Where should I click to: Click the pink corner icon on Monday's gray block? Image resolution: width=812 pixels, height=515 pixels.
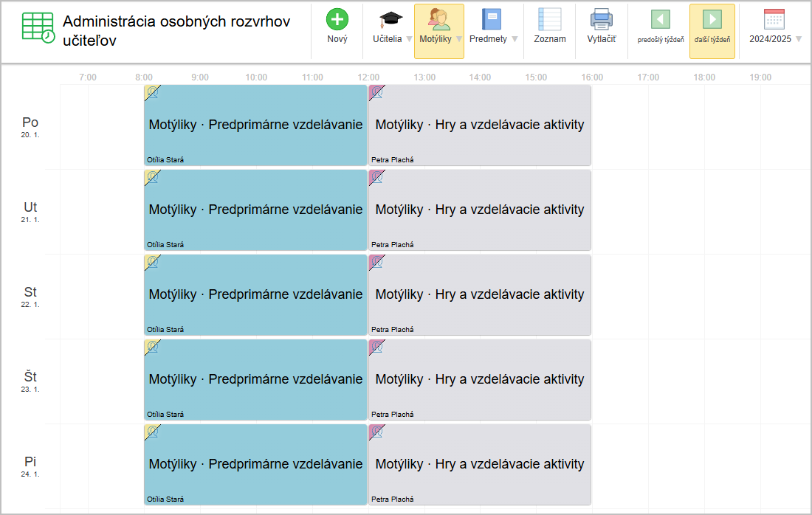click(x=376, y=93)
